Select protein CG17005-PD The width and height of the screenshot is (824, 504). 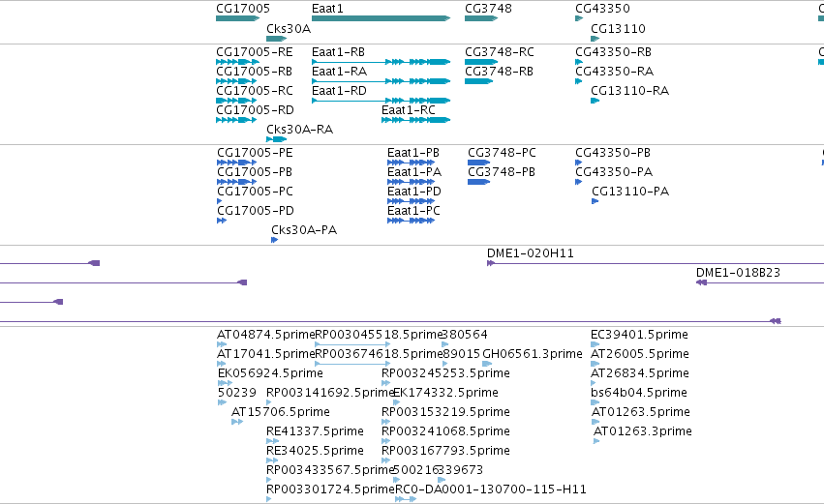[222, 221]
